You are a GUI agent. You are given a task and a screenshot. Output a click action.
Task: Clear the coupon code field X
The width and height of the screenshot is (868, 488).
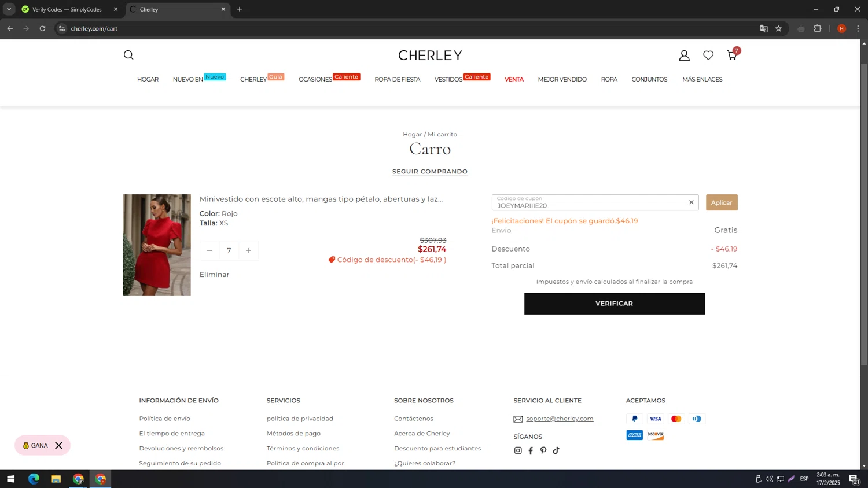pyautogui.click(x=691, y=202)
